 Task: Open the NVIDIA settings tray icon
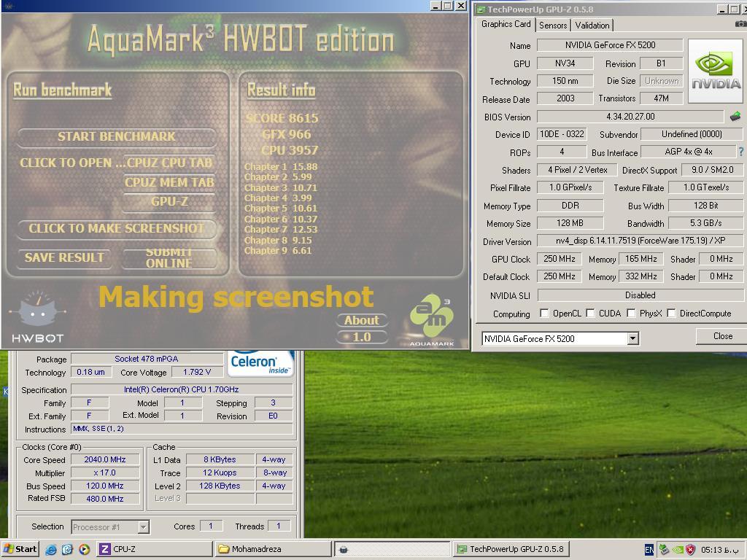click(677, 550)
